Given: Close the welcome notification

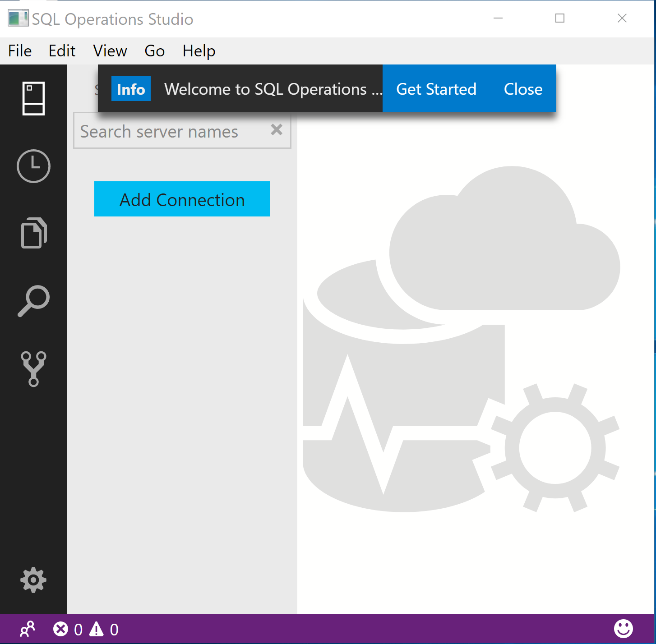Looking at the screenshot, I should coord(523,88).
